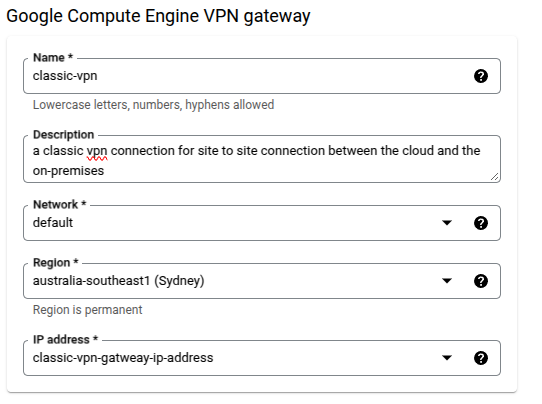Open help for the Name field
Screen dimensions: 542x404
480,76
